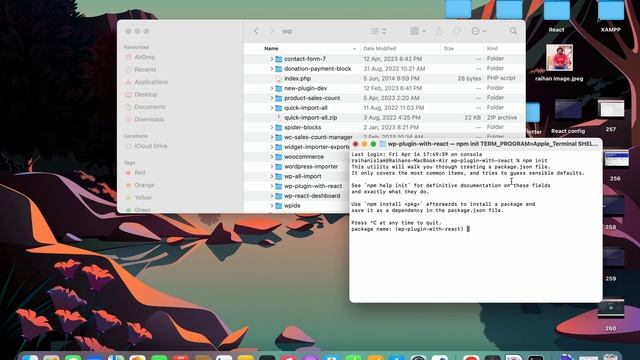Click the Finder tag icon
The height and width of the screenshot is (360, 640).
(x=456, y=31)
